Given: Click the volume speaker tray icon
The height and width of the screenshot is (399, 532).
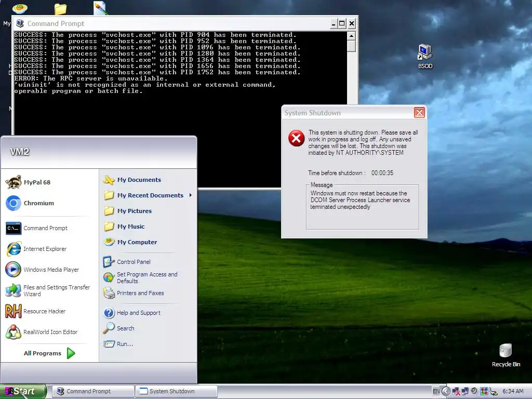Looking at the screenshot, I should (x=474, y=391).
